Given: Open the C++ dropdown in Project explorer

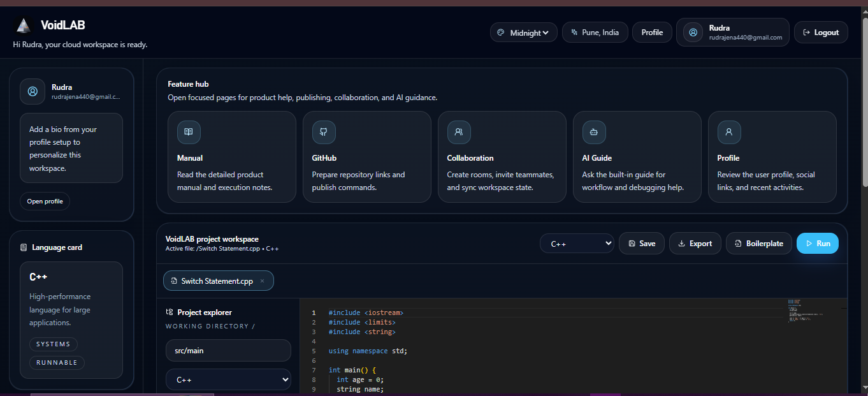Looking at the screenshot, I should (x=228, y=379).
